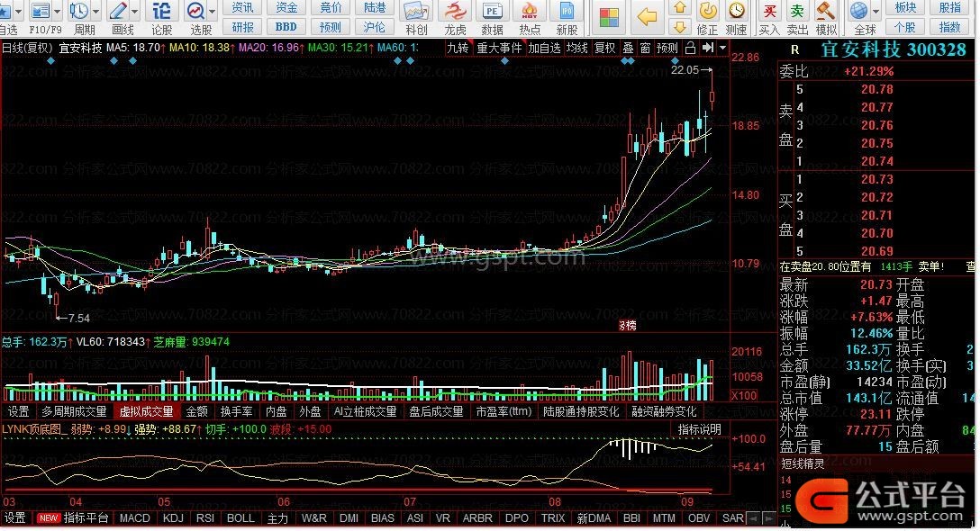Select the 陆股通持股变化 tab
980x531 pixels.
coord(581,411)
